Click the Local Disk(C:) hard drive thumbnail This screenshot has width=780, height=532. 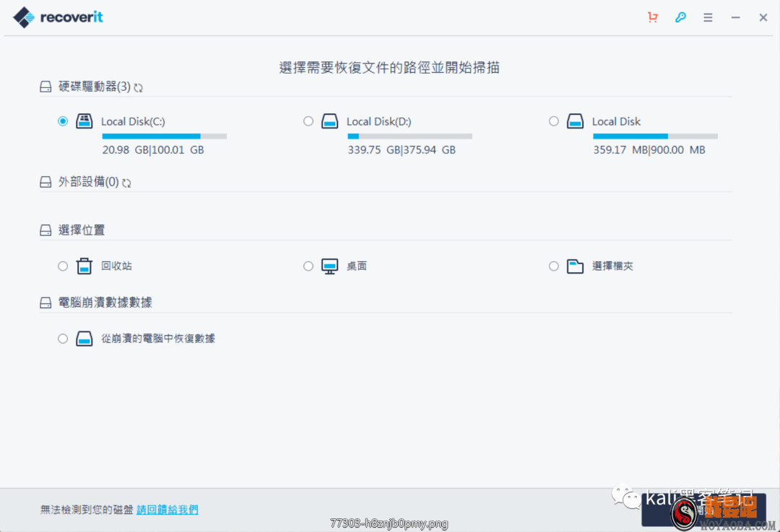pos(84,121)
